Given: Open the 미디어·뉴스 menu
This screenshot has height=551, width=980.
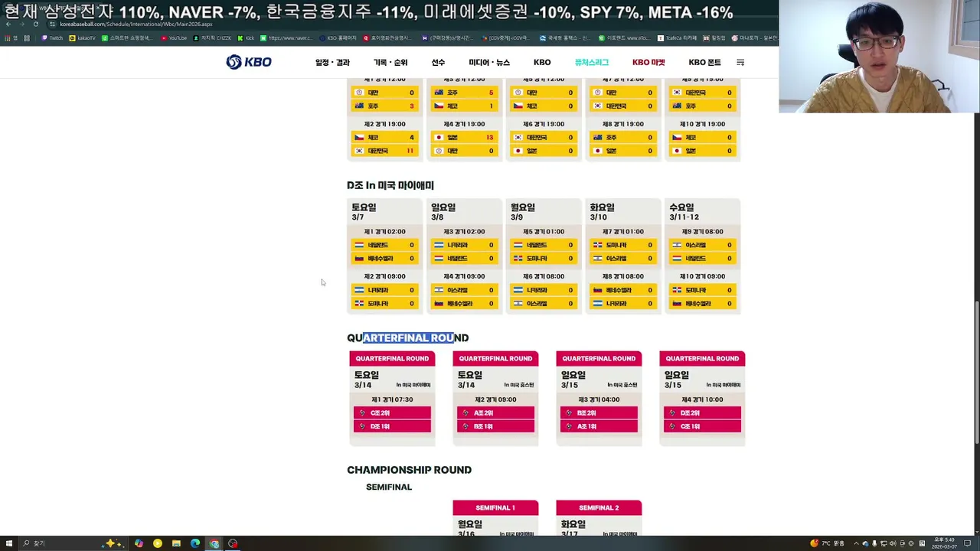Looking at the screenshot, I should point(489,63).
